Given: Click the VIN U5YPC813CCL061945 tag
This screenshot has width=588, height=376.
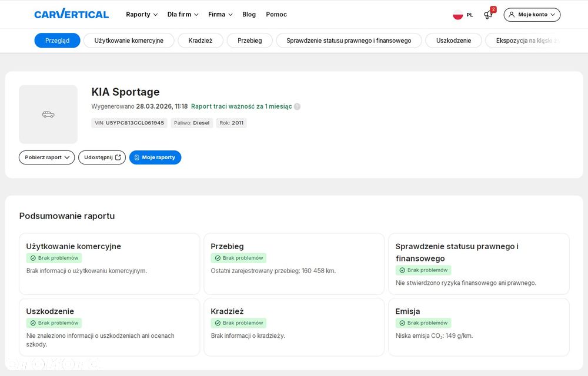Looking at the screenshot, I should pyautogui.click(x=129, y=123).
